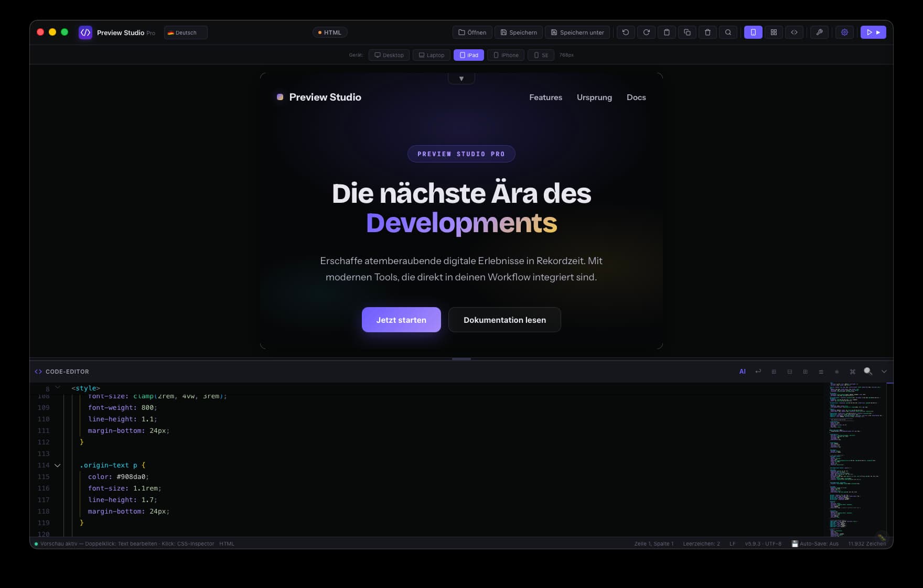The image size is (923, 588).
Task: Click the trash delete icon
Action: coord(707,32)
